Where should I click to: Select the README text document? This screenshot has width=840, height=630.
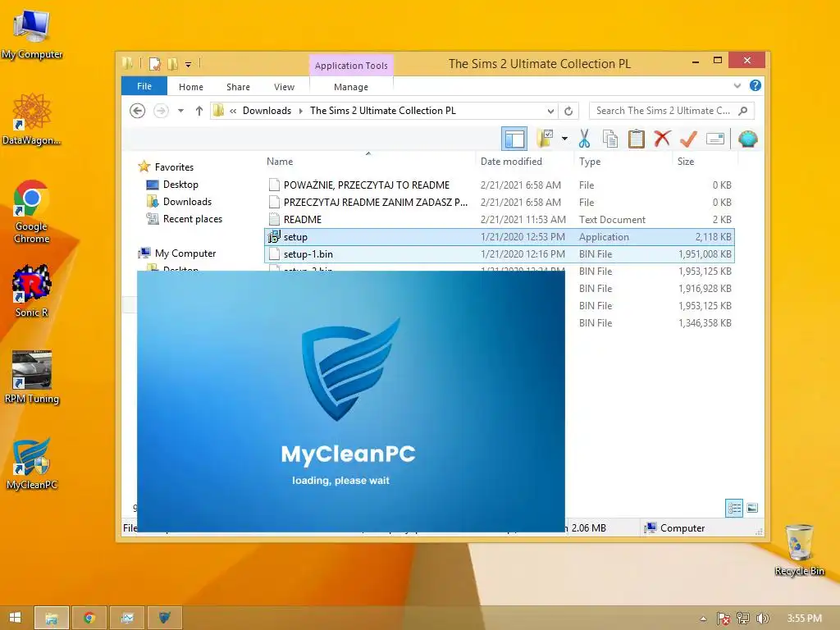pos(500,219)
